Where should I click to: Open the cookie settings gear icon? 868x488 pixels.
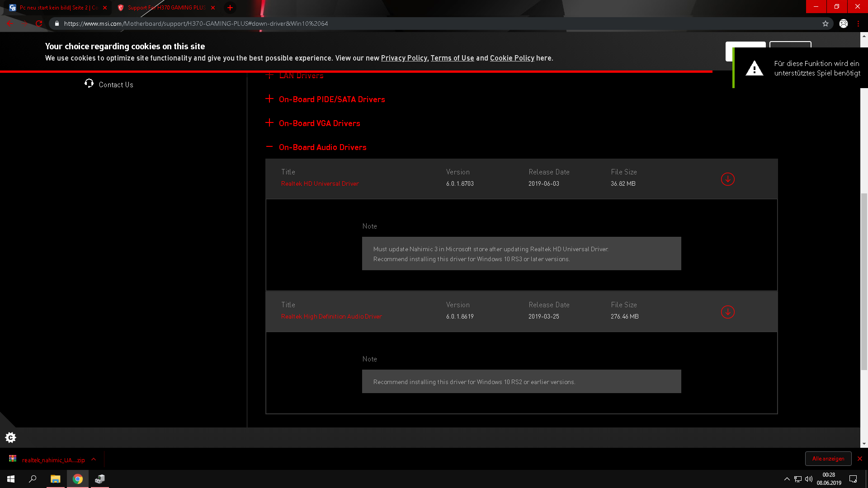click(10, 437)
